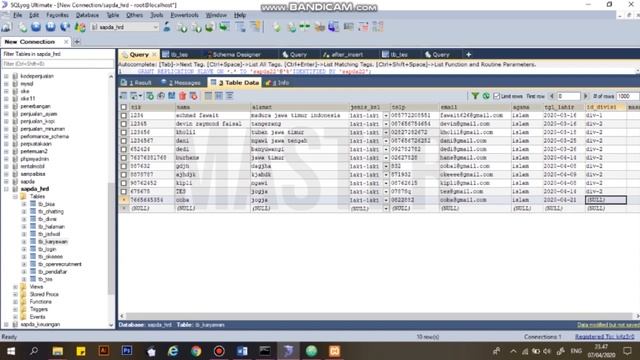Check the row checkbox for dani

[x=124, y=141]
